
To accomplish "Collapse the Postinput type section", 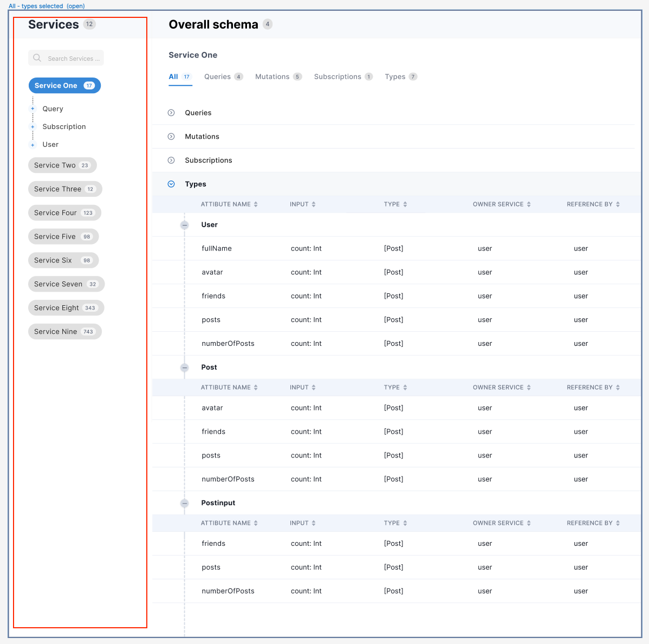I will 185,503.
